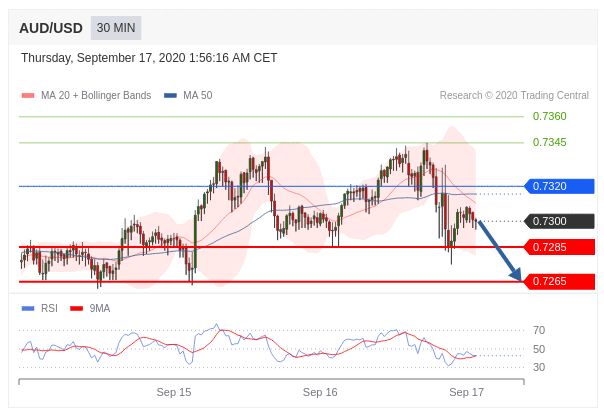
Task: Click the blue RSI legend swatch
Action: click(28, 309)
